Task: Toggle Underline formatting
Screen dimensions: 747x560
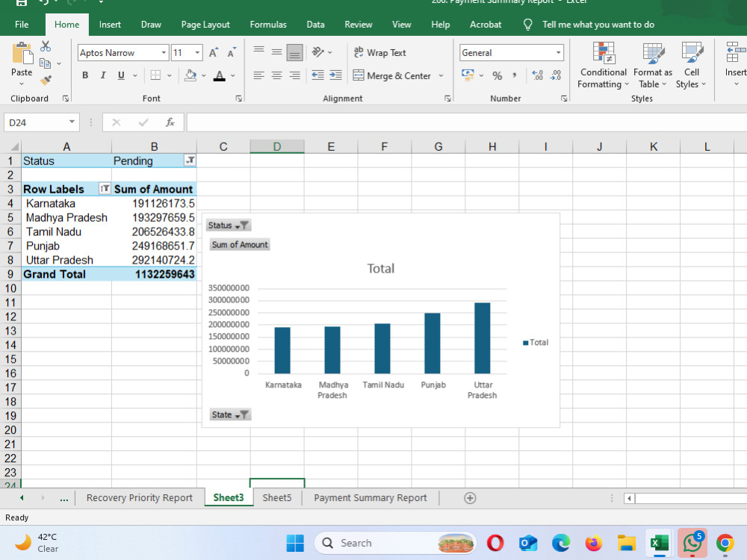Action: [x=121, y=75]
